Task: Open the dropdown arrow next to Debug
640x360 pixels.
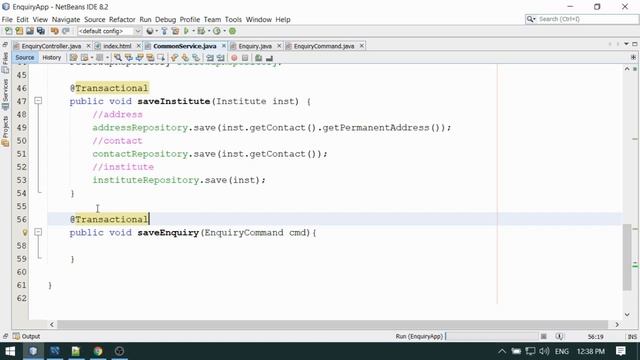Action: (209, 31)
